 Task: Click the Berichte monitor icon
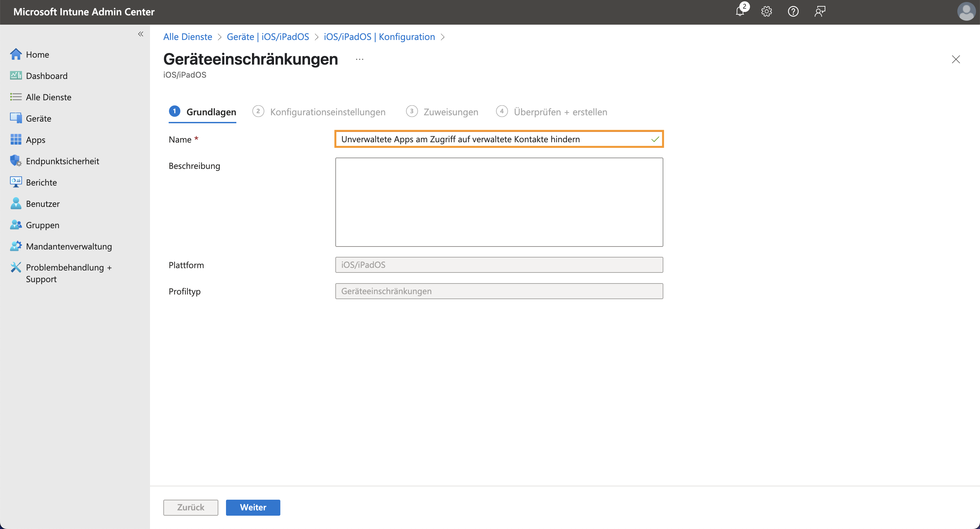click(x=16, y=182)
